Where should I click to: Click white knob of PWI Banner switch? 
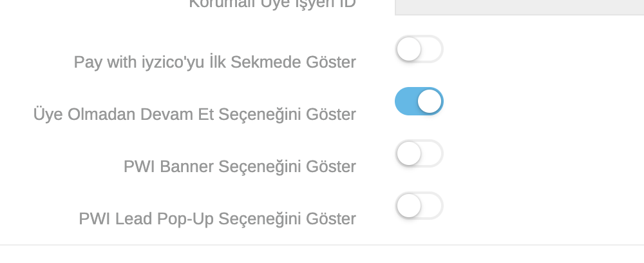(x=409, y=153)
